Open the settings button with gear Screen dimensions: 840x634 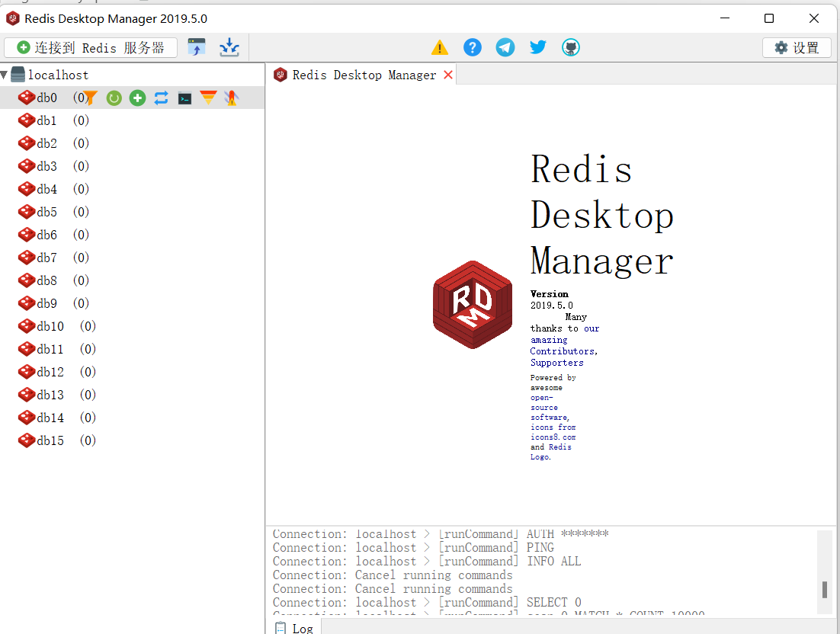(797, 48)
